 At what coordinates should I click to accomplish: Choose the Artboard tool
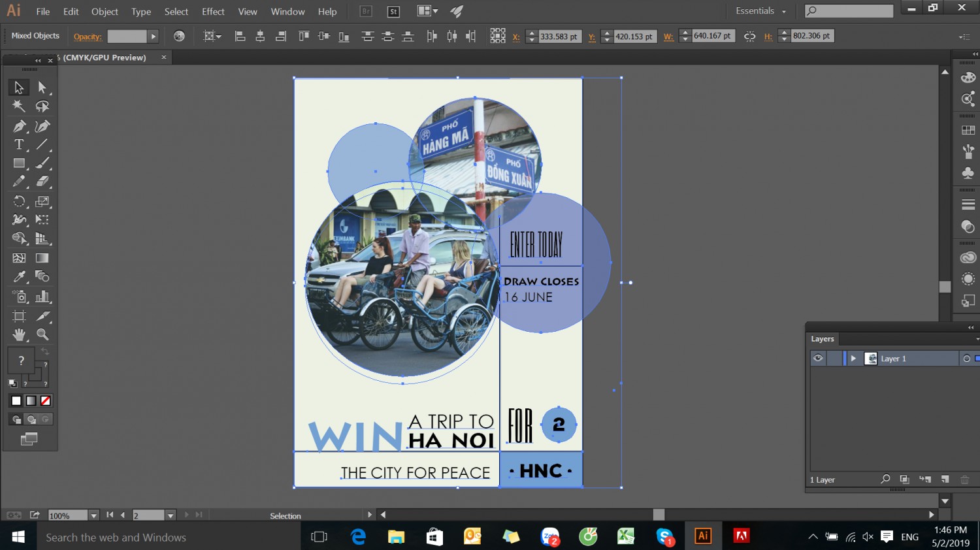click(19, 316)
